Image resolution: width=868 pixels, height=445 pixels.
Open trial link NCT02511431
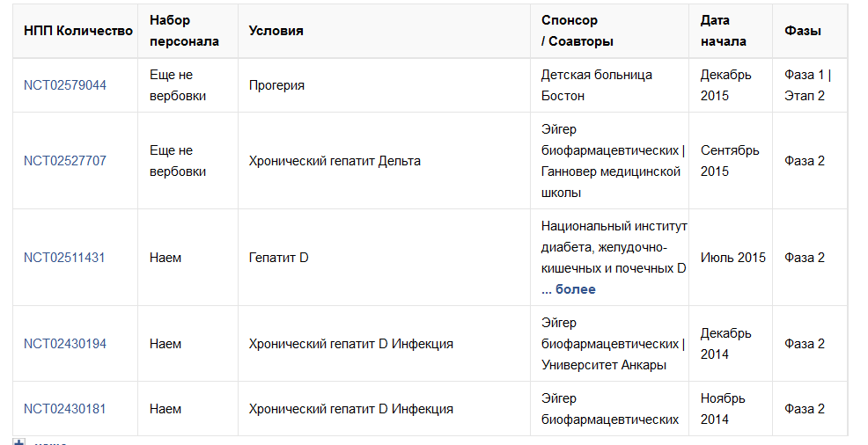[x=64, y=258]
